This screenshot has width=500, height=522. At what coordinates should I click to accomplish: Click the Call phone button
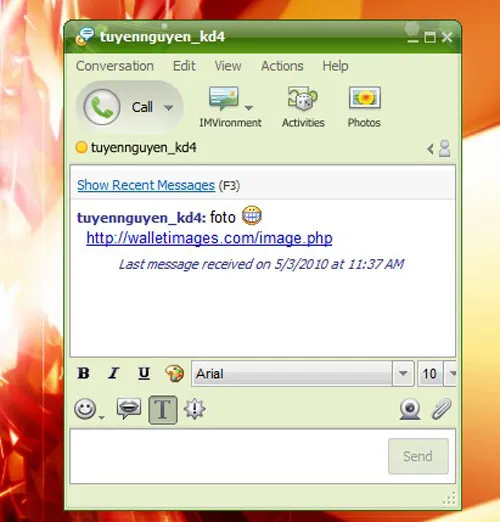tap(102, 107)
